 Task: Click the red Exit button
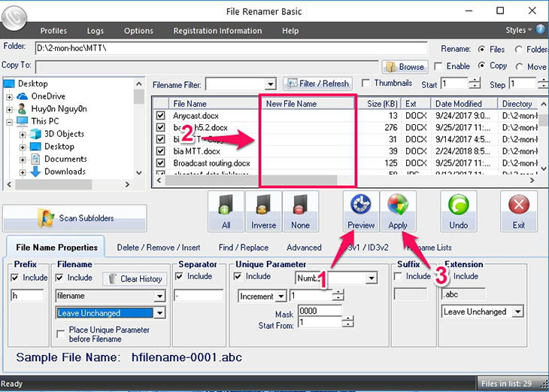coord(518,211)
